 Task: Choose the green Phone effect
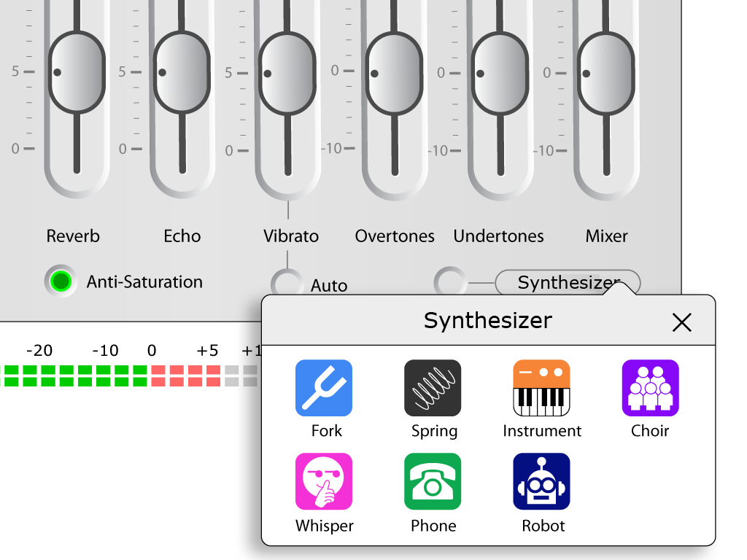[x=433, y=481]
